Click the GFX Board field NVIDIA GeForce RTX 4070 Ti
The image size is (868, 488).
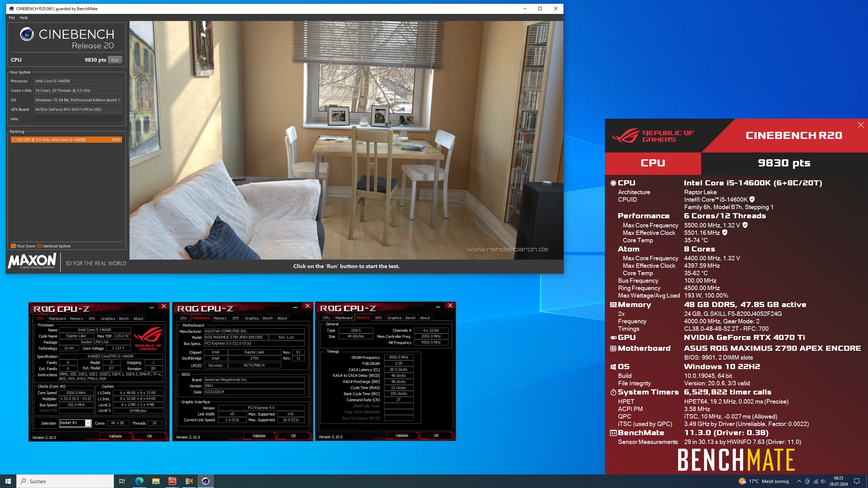click(x=78, y=109)
